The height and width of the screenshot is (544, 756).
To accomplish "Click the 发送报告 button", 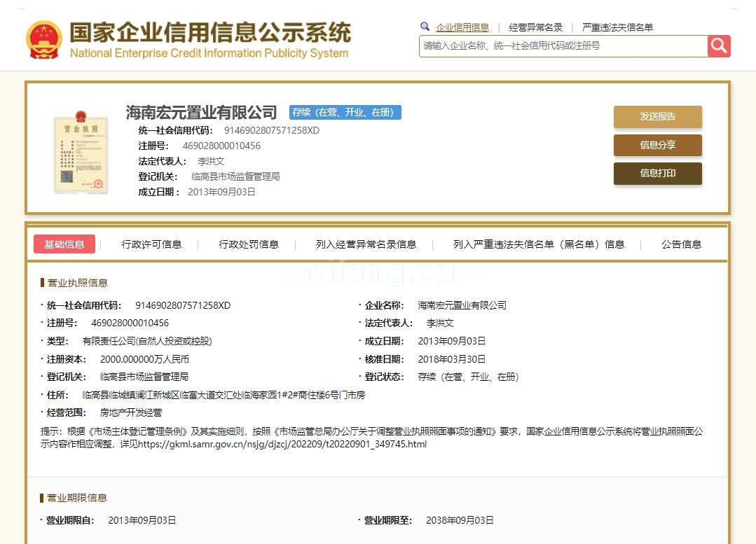I will pos(657,117).
